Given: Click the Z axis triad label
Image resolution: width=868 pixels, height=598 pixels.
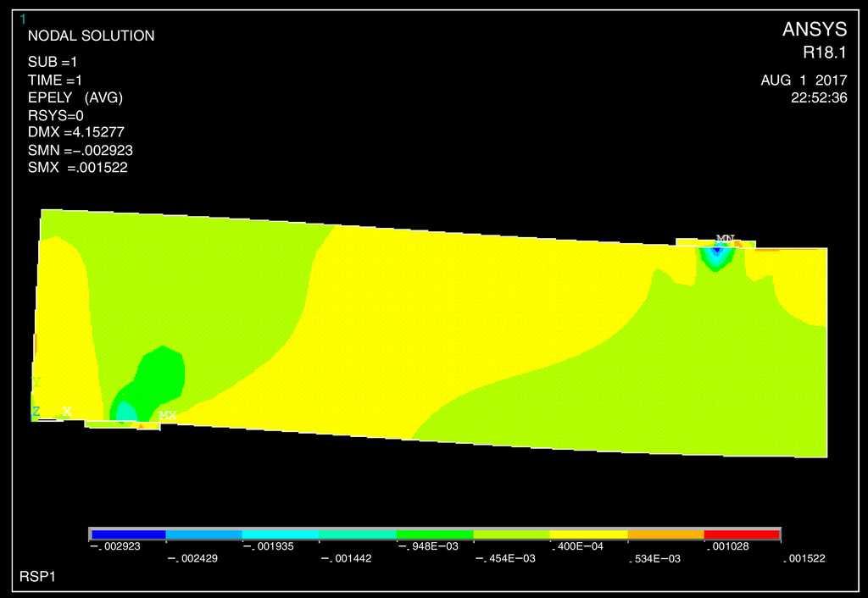Looking at the screenshot, I should click(36, 412).
